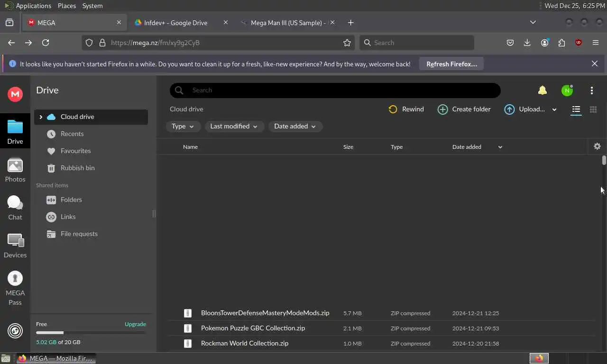Open the Drive section in left rail
This screenshot has width=607, height=364.
pos(15,132)
